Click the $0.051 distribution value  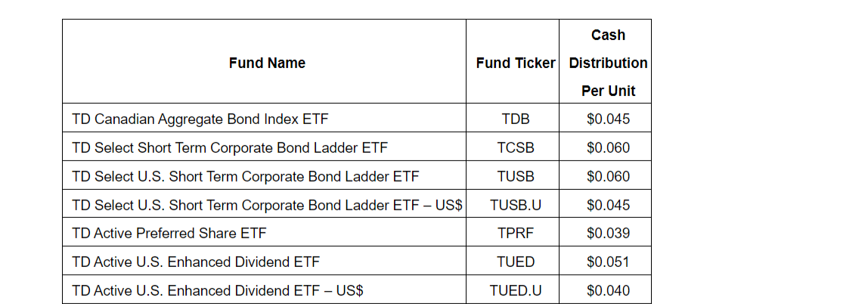point(608,262)
